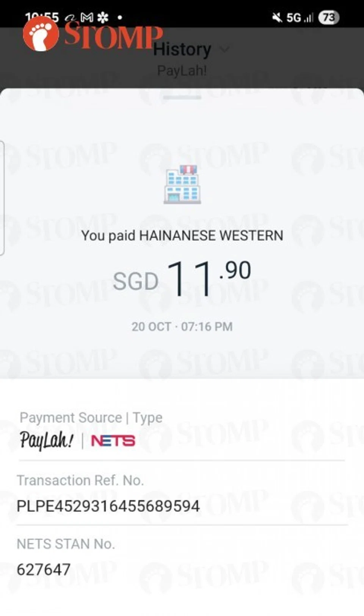Tap the Gmail notification icon in status bar
Image resolution: width=364 pixels, height=616 pixels.
(x=87, y=17)
